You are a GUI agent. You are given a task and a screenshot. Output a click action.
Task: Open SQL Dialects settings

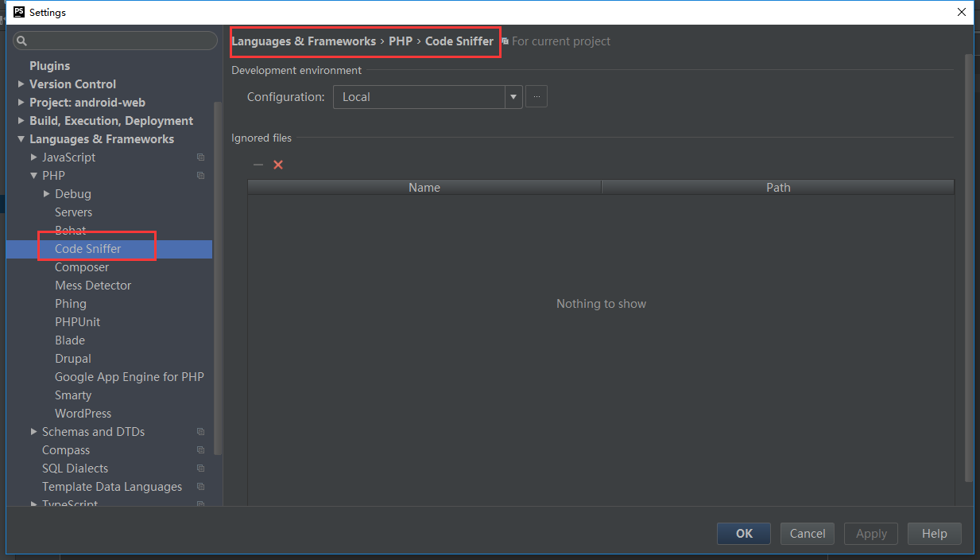[75, 469]
